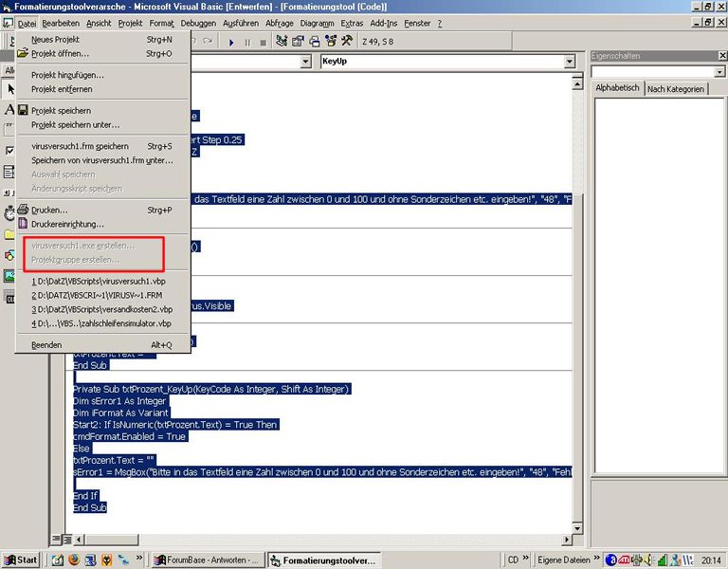Expand the Eigene Dateien toolbar chevron
Screen dimensions: 728x569
pyautogui.click(x=596, y=558)
